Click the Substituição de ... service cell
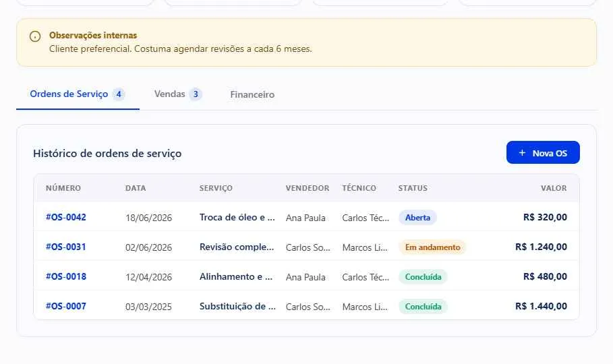Image resolution: width=613 pixels, height=364 pixels. tap(237, 306)
